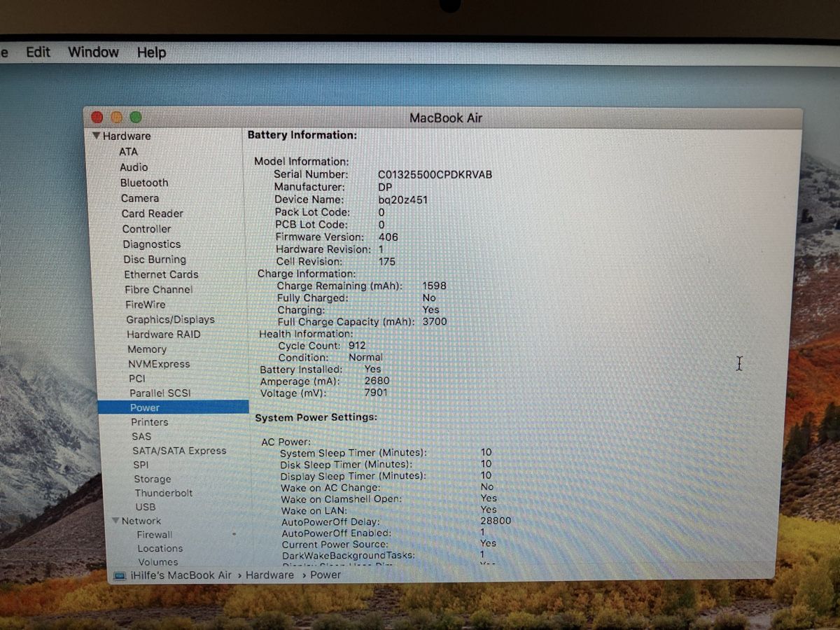Select USB in the sidebar
This screenshot has width=840, height=630.
point(145,507)
